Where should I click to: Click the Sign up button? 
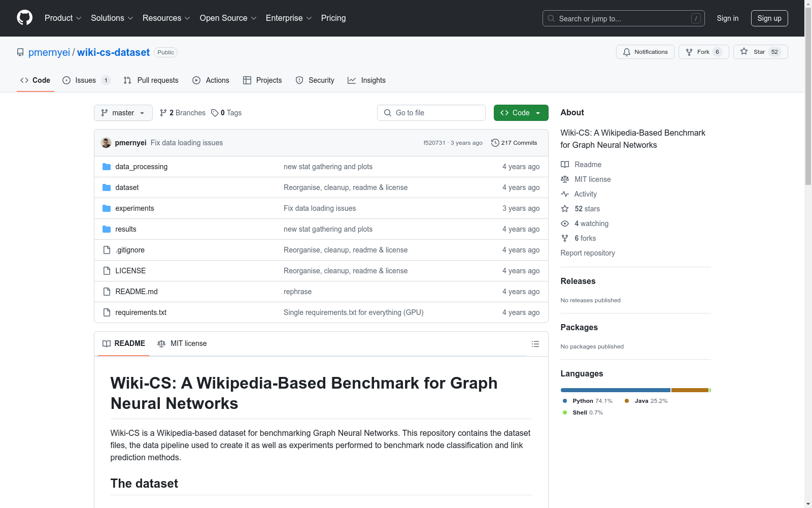point(769,18)
